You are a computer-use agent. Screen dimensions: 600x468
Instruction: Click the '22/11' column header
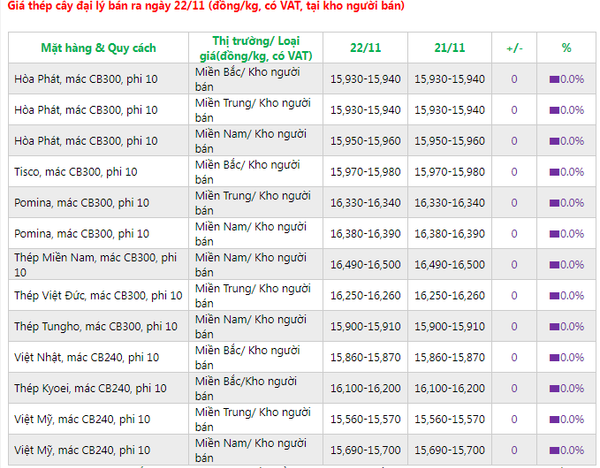pyautogui.click(x=365, y=48)
